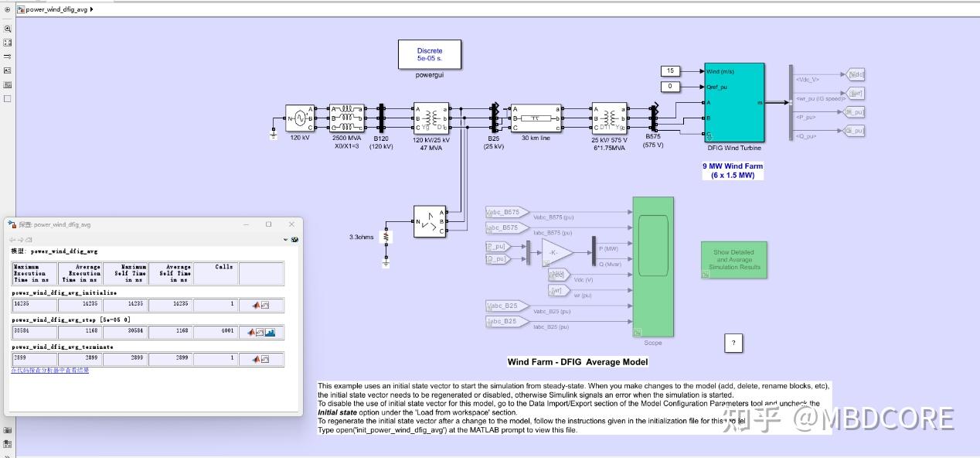Open results in code profiler link
The width and height of the screenshot is (980, 458).
pyautogui.click(x=49, y=371)
